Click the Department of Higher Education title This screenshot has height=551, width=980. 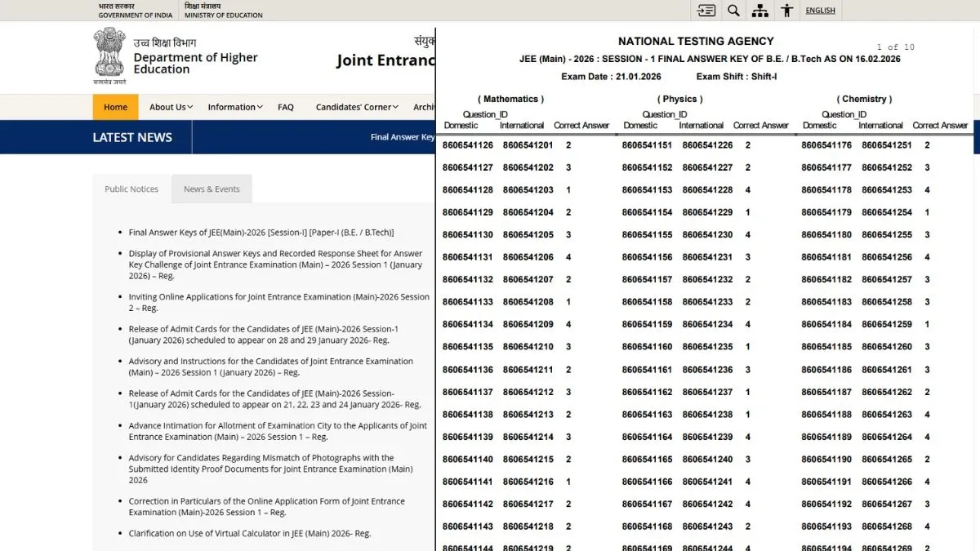tap(195, 63)
